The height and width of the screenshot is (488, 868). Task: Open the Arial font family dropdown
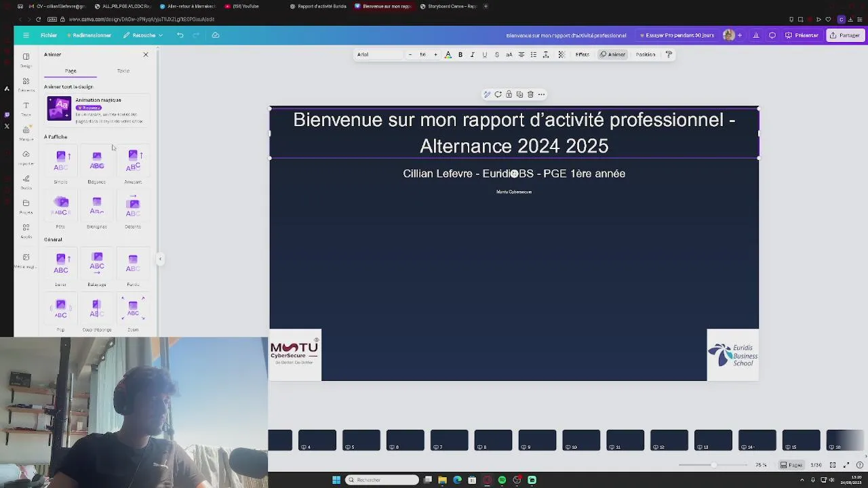pyautogui.click(x=378, y=54)
